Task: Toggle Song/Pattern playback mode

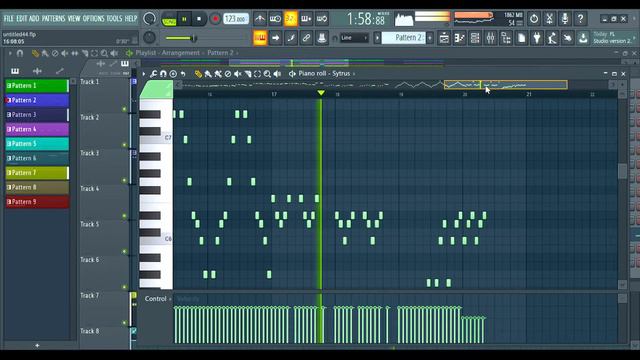Action: tap(169, 19)
